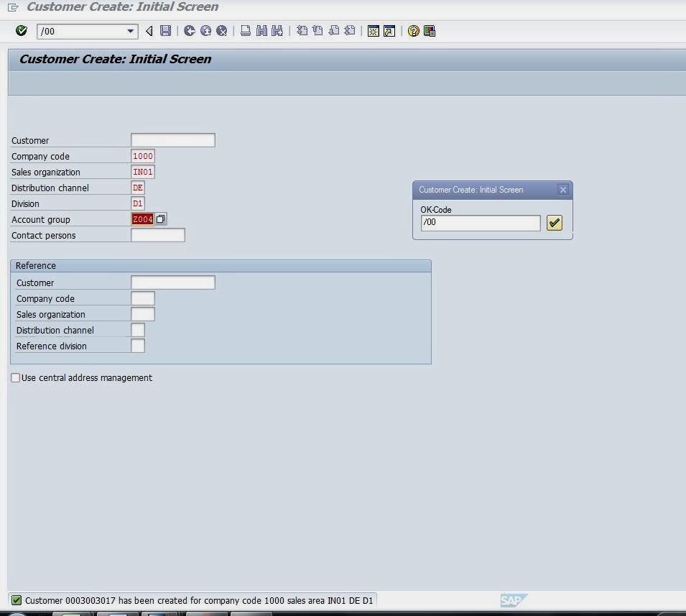Click the multiple selection button beside Account group
Viewport: 686px width, 616px height.
click(159, 219)
